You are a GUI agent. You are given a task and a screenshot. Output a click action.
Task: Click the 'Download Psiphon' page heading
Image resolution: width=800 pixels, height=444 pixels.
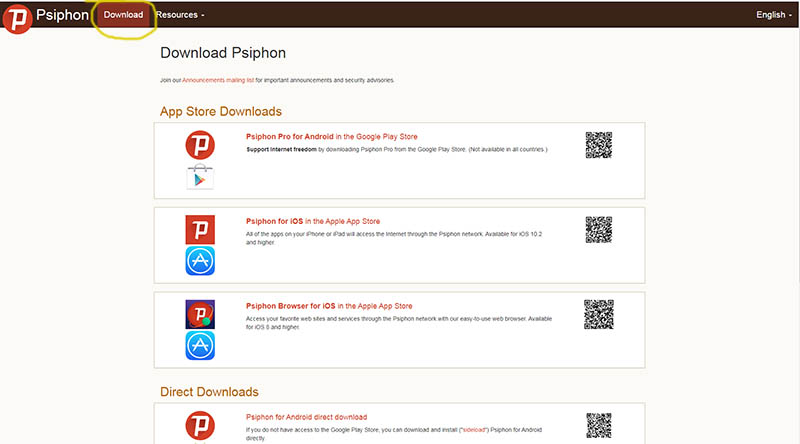tap(223, 53)
